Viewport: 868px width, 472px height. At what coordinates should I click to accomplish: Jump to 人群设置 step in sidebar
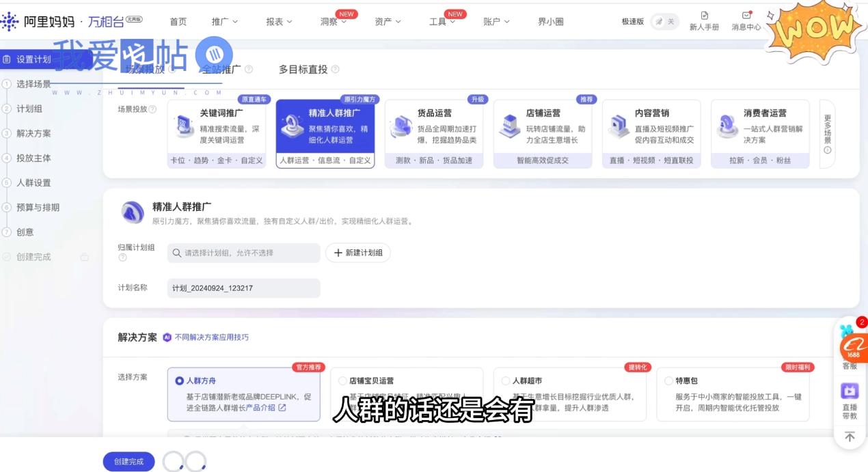(x=33, y=182)
